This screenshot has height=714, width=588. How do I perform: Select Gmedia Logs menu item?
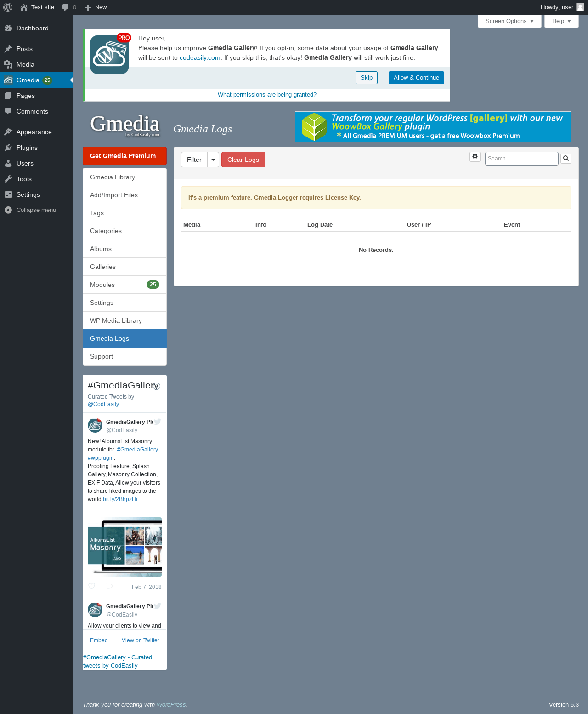(x=124, y=338)
